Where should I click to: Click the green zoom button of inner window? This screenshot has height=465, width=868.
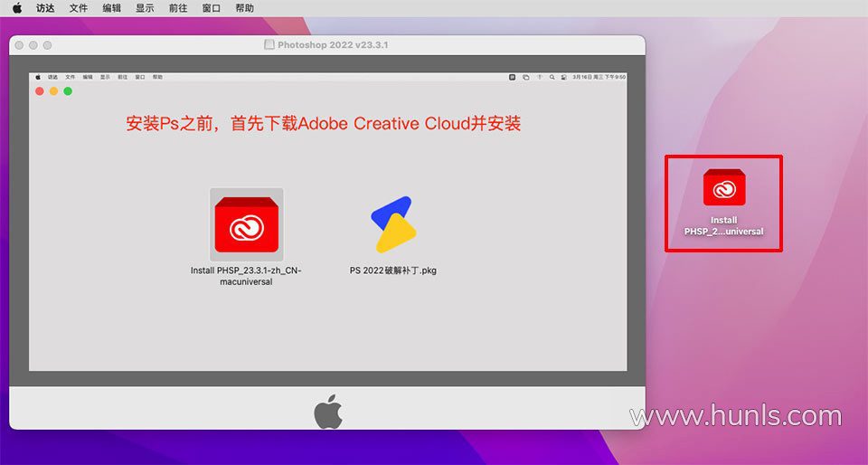68,91
